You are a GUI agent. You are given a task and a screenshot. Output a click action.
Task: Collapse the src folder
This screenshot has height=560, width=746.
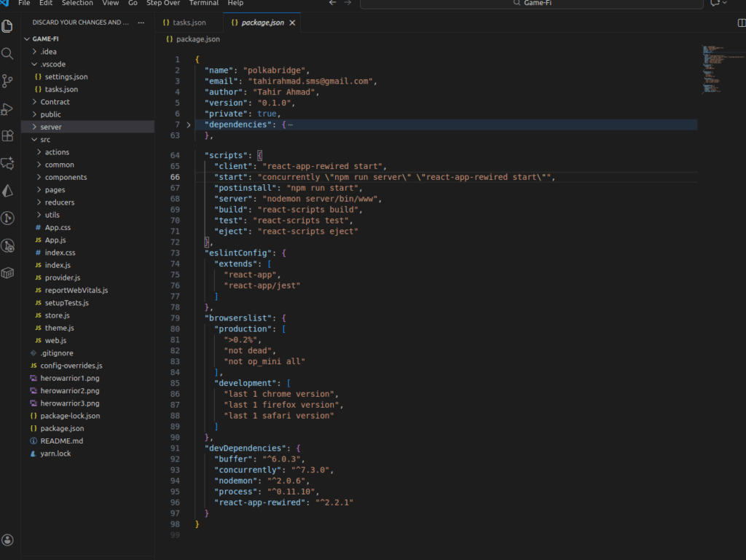click(x=45, y=139)
